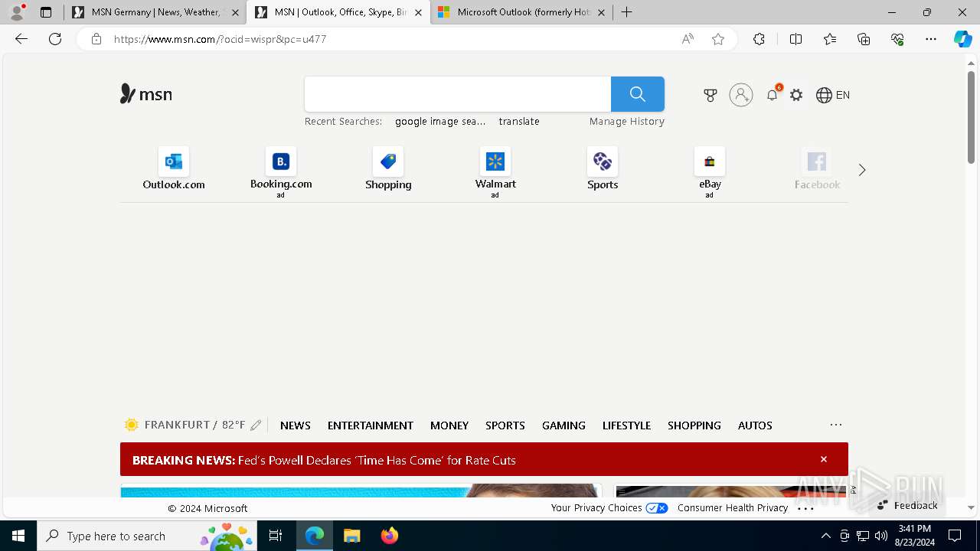
Task: Open Walmart shortcut tile
Action: pos(495,171)
